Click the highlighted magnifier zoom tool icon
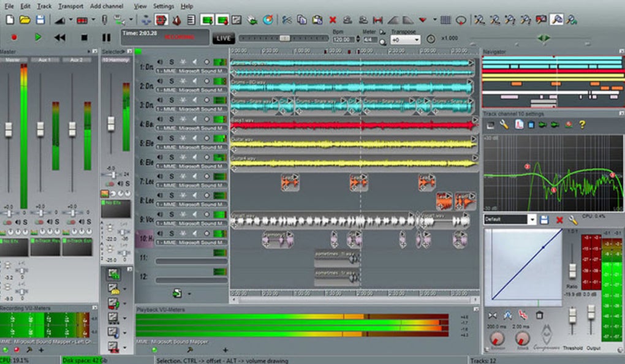The image size is (625, 364). coord(557,20)
